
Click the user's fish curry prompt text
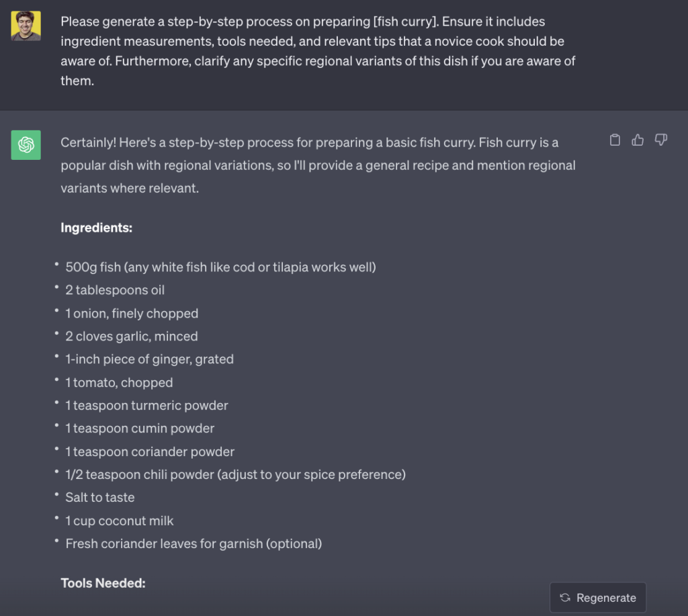click(318, 51)
